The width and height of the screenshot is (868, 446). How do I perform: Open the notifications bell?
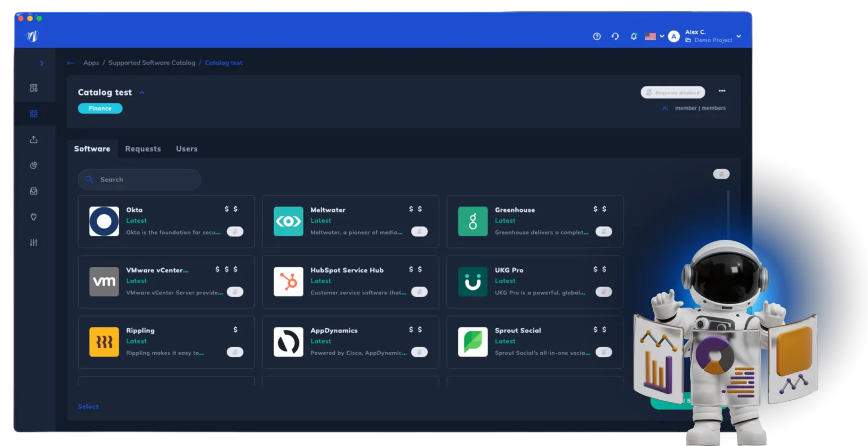pyautogui.click(x=634, y=36)
